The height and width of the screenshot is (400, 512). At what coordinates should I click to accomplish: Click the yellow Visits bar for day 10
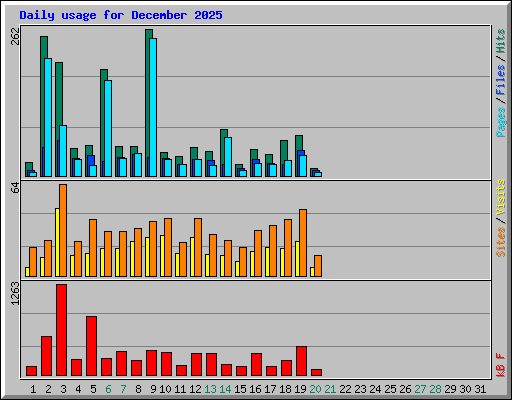pos(162,256)
